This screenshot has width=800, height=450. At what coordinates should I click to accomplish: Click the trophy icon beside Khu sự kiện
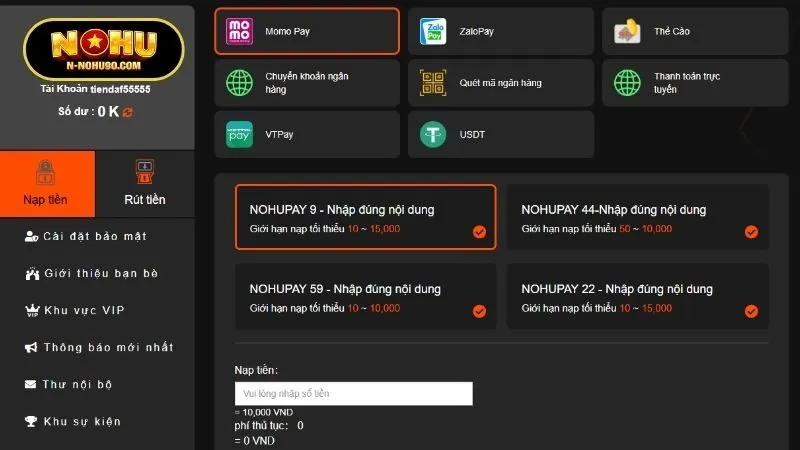pyautogui.click(x=31, y=421)
